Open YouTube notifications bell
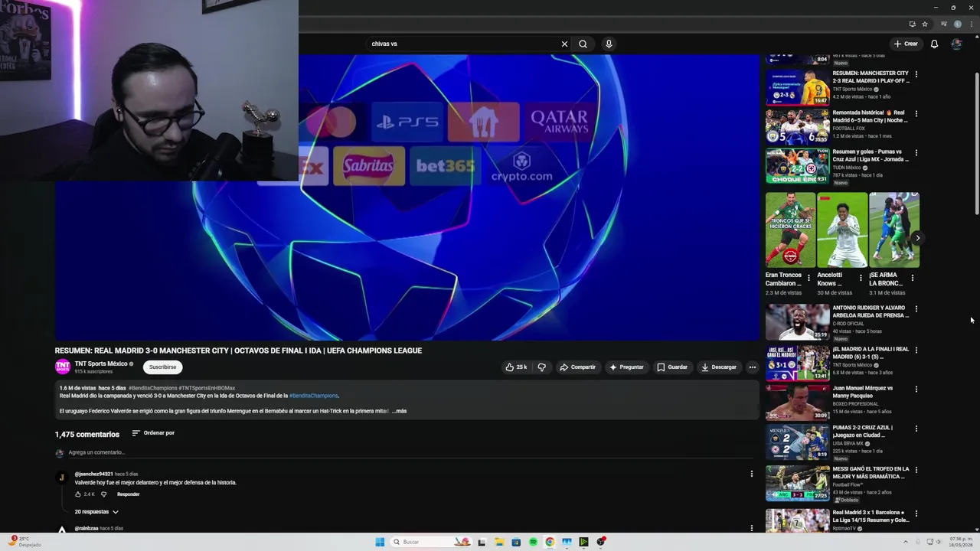The width and height of the screenshot is (980, 551). 934,44
